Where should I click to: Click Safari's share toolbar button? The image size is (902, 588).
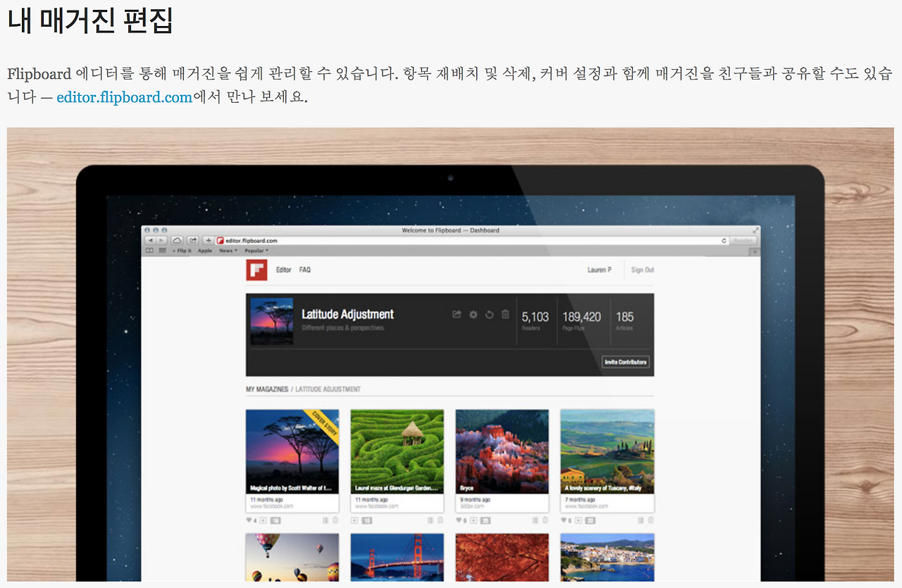coord(192,241)
